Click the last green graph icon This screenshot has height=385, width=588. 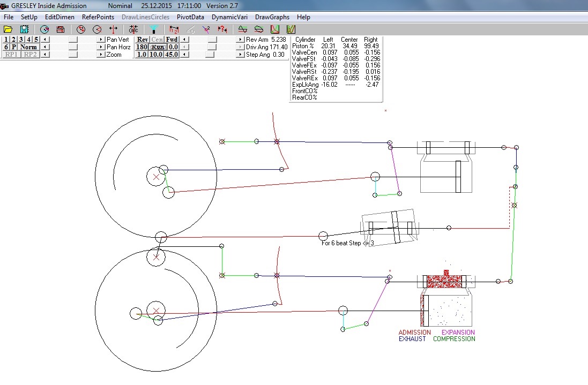pyautogui.click(x=291, y=29)
